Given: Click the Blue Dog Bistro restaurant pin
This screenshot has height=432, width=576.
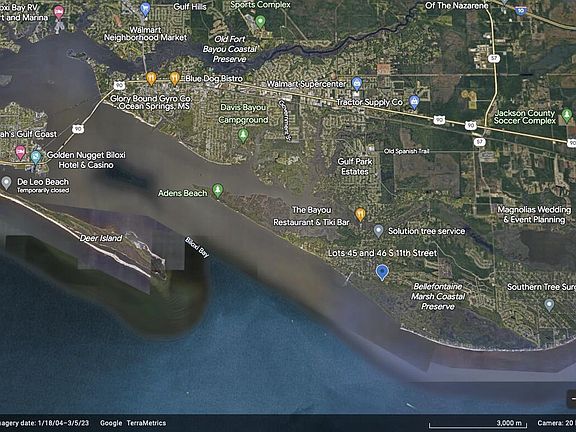Looking at the screenshot, I should [x=175, y=78].
